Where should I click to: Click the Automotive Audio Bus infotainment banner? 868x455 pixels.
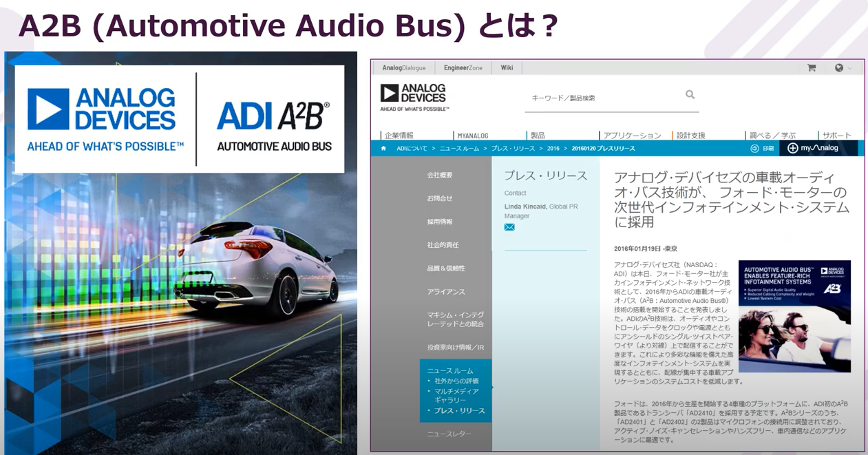(x=794, y=316)
